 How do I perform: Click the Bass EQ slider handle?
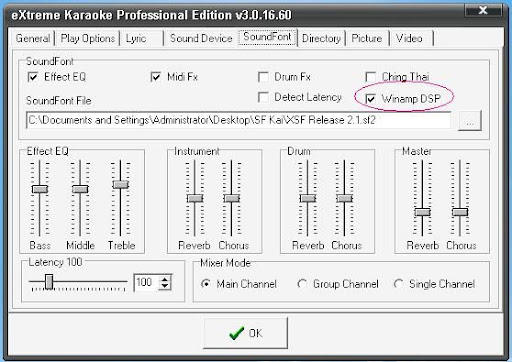coord(40,189)
